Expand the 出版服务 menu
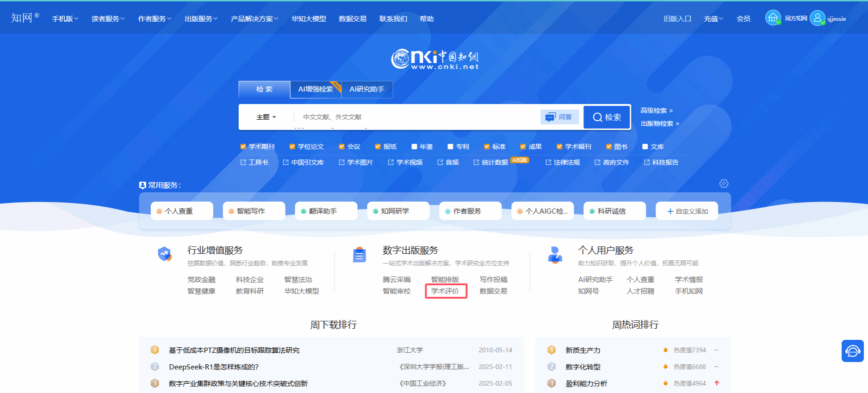Image resolution: width=868 pixels, height=393 pixels. coord(201,18)
